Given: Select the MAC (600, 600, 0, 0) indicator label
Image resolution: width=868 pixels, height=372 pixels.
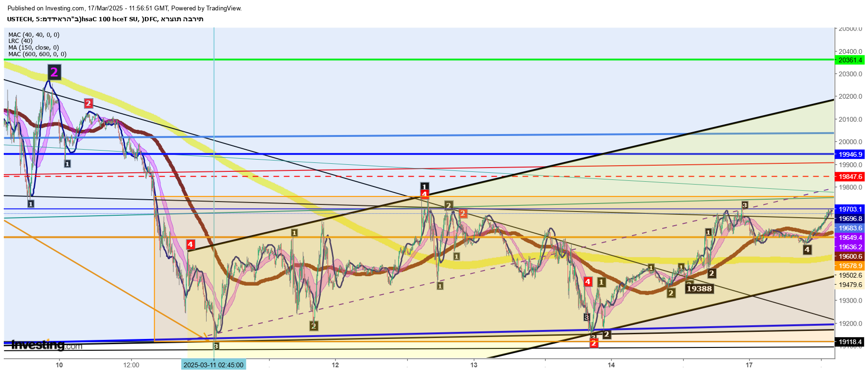Looking at the screenshot, I should (x=37, y=54).
